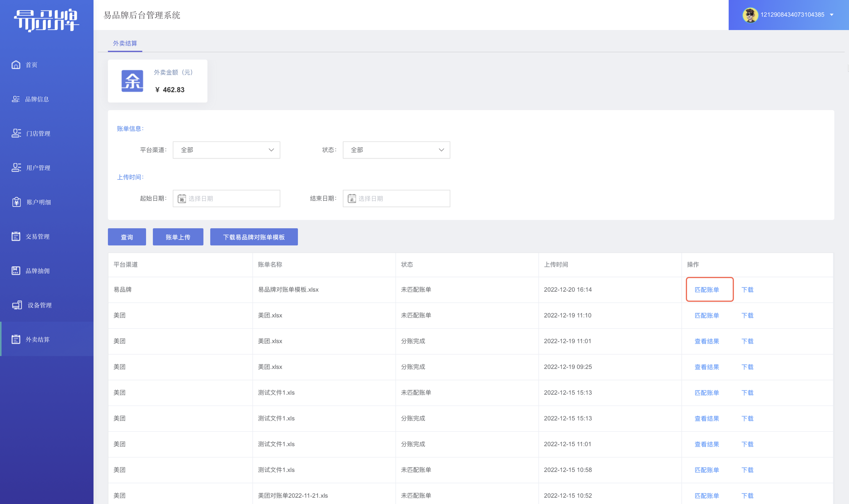
Task: Click the 结束日期 date input field
Action: point(396,198)
